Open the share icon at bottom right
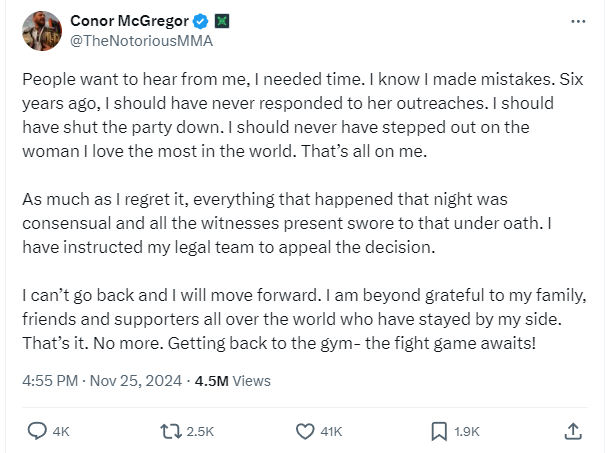This screenshot has height=453, width=605. (573, 431)
